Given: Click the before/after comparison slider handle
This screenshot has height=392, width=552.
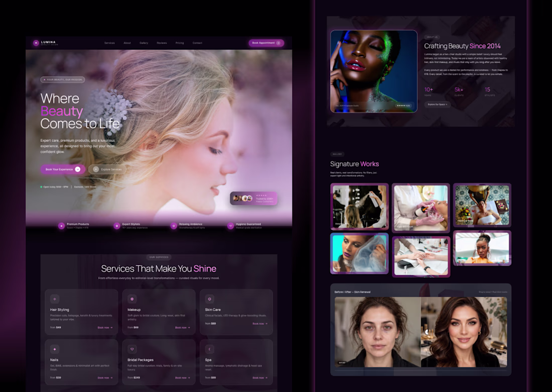Looking at the screenshot, I should pos(427,331).
